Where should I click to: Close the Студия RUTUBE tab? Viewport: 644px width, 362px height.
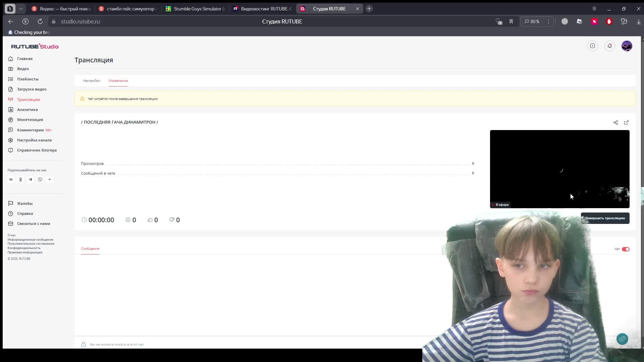click(x=358, y=9)
